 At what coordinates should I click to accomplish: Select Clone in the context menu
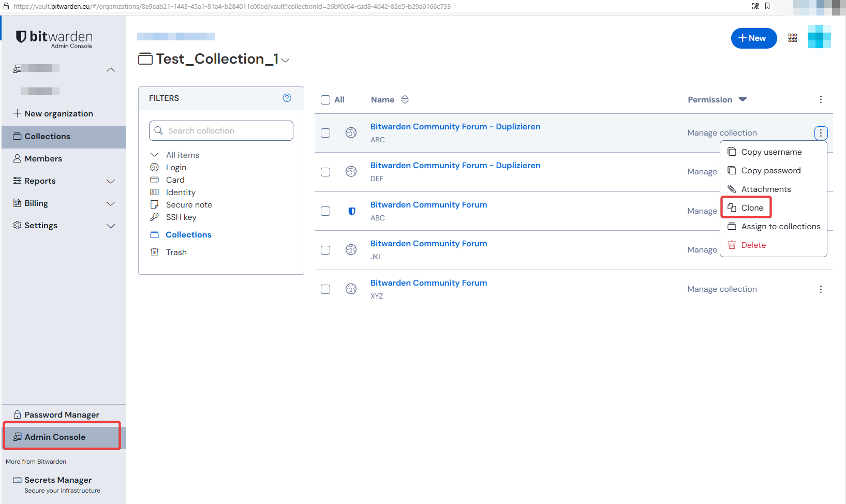[774, 208]
